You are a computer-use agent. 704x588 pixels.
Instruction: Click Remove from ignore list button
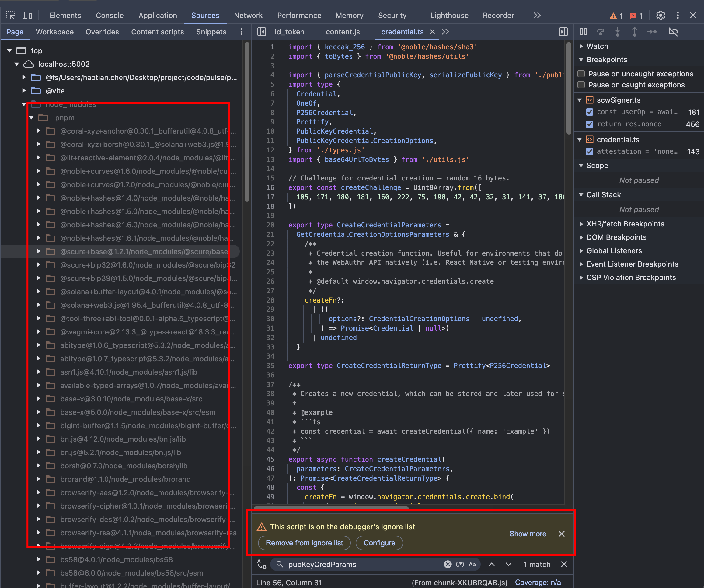[x=305, y=543]
